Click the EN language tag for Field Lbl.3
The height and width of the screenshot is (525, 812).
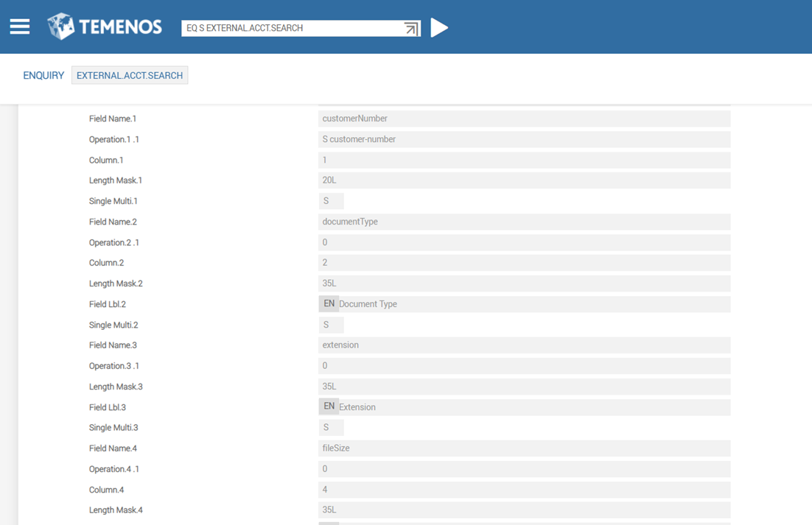tap(329, 406)
